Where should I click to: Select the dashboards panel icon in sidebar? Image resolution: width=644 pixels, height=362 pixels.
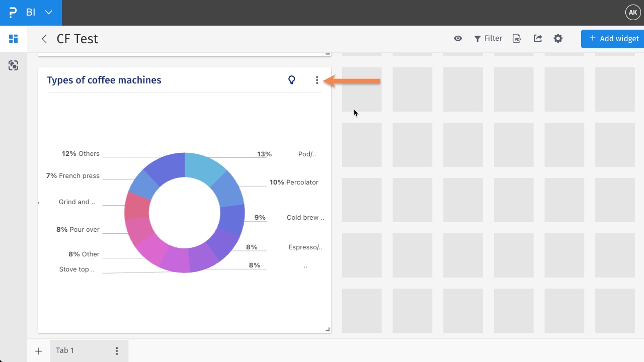click(13, 39)
